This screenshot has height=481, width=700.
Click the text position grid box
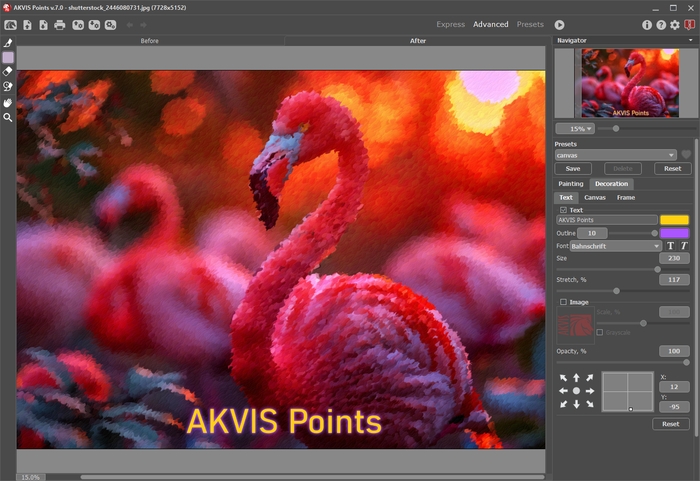[x=627, y=391]
